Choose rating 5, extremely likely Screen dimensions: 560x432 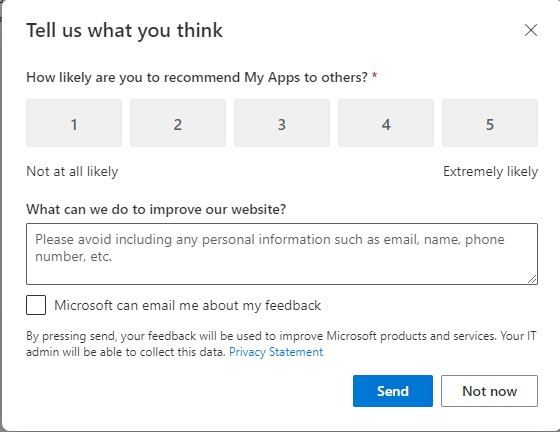pyautogui.click(x=490, y=123)
